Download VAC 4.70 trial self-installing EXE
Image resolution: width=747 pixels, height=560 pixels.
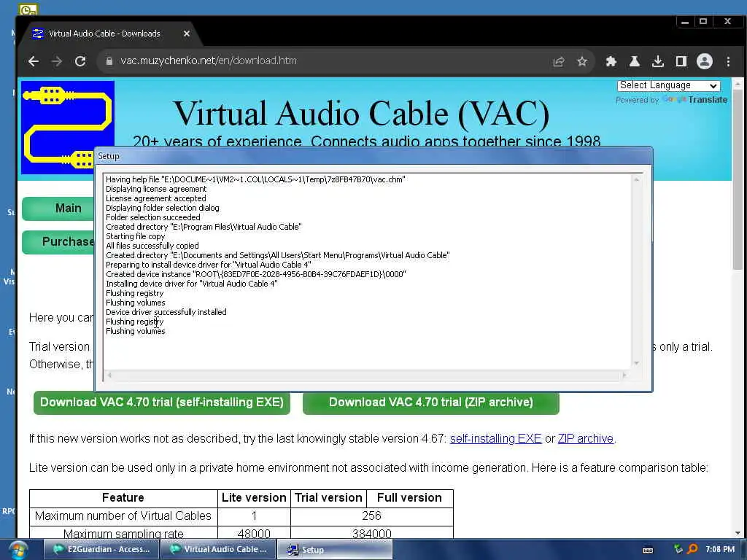162,402
